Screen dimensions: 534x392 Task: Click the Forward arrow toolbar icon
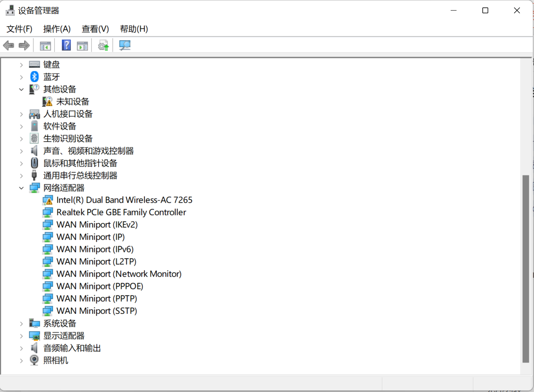pyautogui.click(x=24, y=45)
